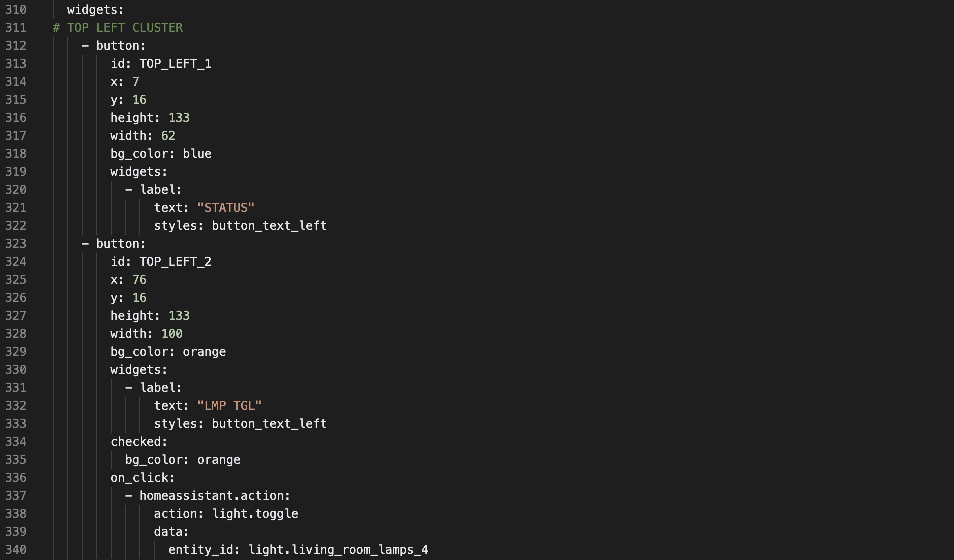This screenshot has height=560, width=954.
Task: Click the width value 100
Action: coord(172,334)
